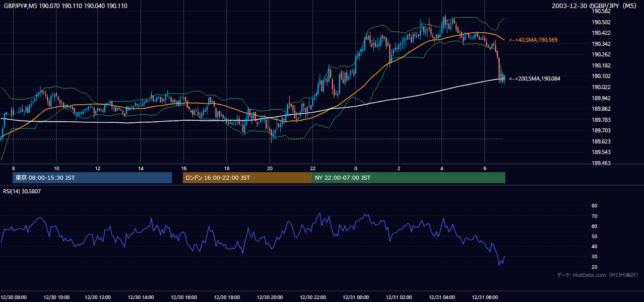Click RSI axis level 60

[594, 226]
